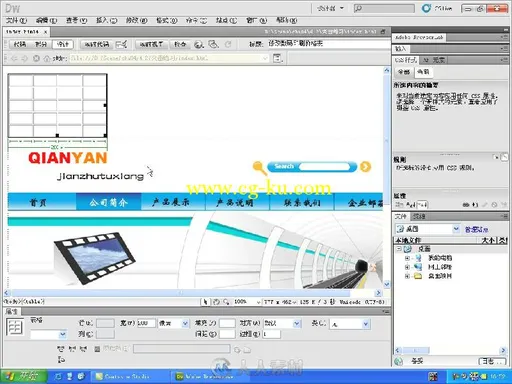Screen dimensions: 512x384
Task: Click the attach style sheet link icon
Action: (466, 204)
